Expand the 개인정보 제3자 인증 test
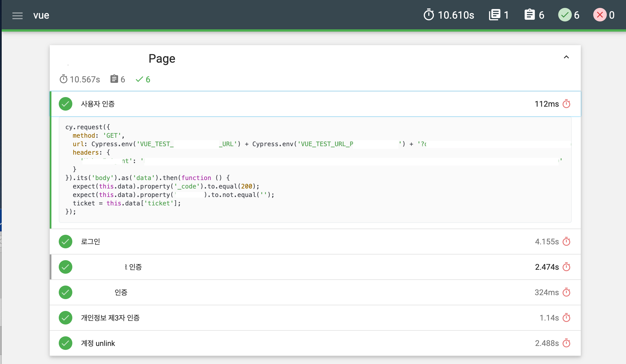626x364 pixels. (x=110, y=318)
